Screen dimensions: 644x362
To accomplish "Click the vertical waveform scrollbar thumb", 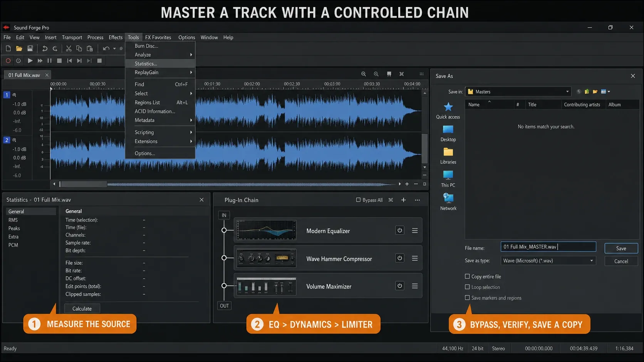I will point(424,148).
